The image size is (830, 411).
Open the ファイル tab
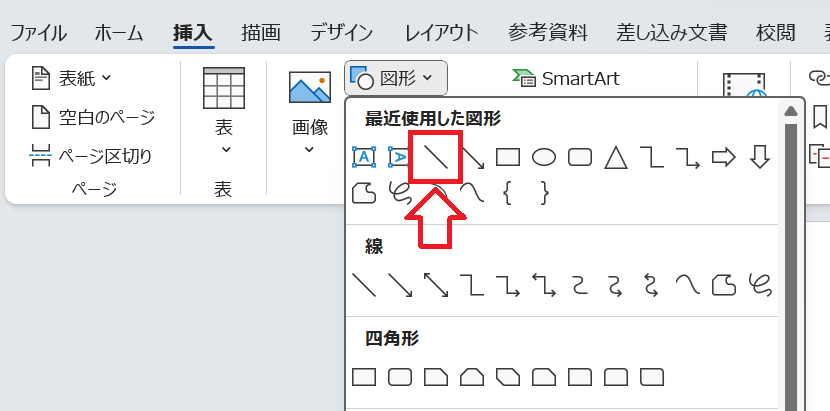click(39, 33)
